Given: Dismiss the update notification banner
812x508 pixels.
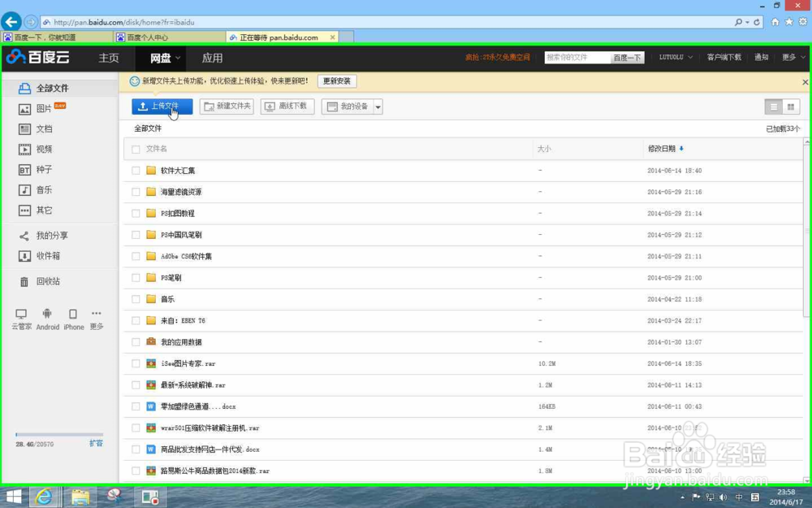Looking at the screenshot, I should pos(806,82).
